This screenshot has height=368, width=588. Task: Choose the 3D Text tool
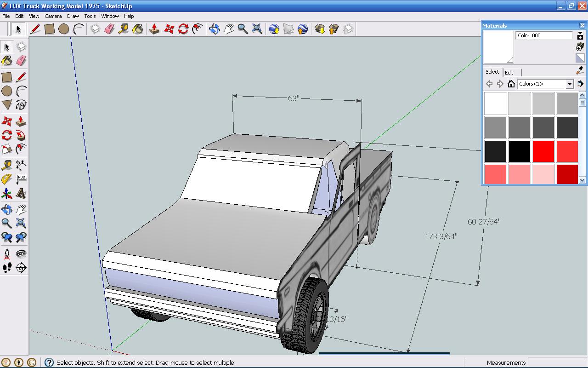21,193
